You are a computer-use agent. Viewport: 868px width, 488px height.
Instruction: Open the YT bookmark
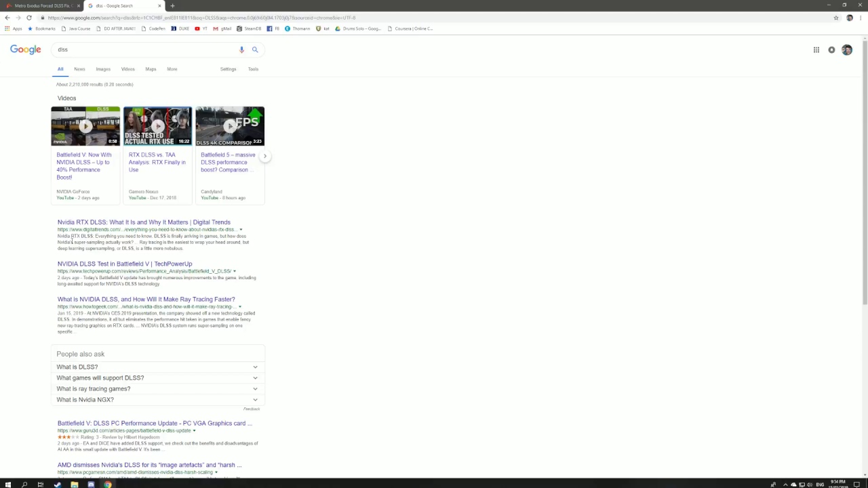tap(201, 28)
